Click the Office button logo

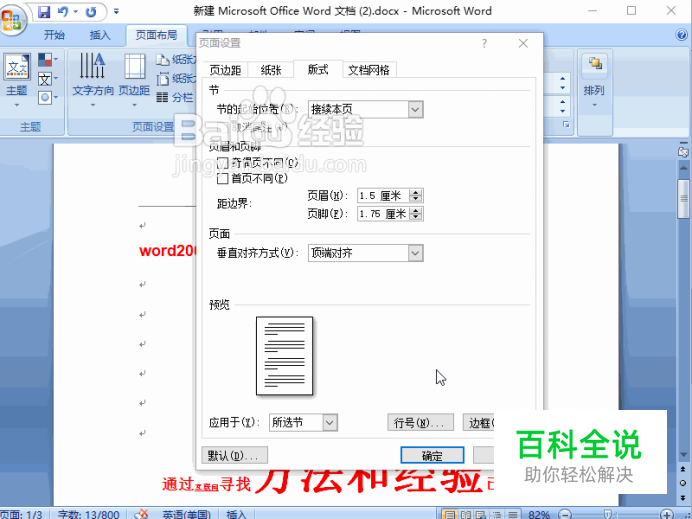point(12,20)
